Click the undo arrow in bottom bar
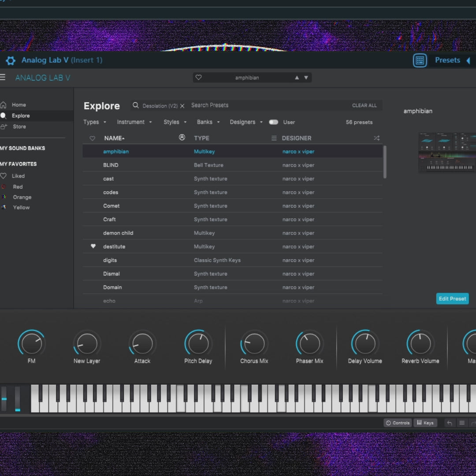This screenshot has height=476, width=476. 450,423
